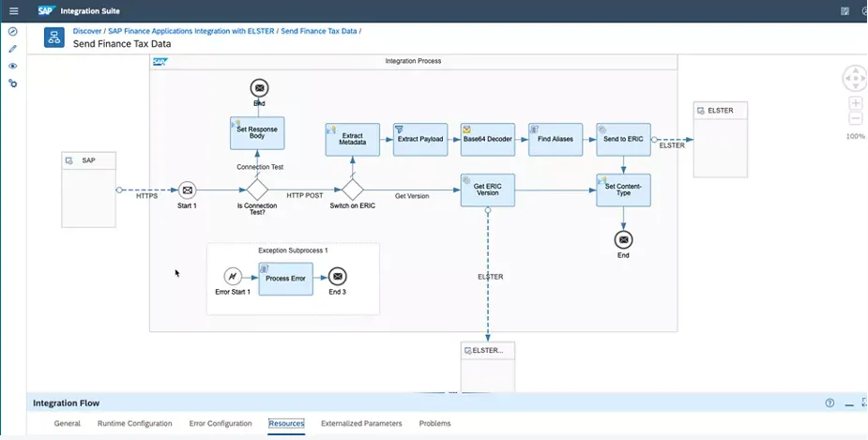This screenshot has height=440, width=868.
Task: Open help for Integration Flow panel
Action: 830,403
